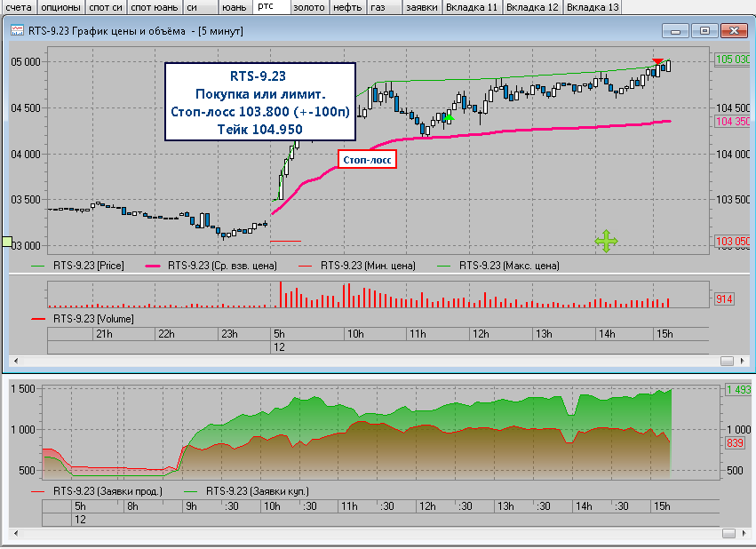Minimize the RTS-9.23 chart window
The width and height of the screenshot is (756, 549).
(x=675, y=31)
